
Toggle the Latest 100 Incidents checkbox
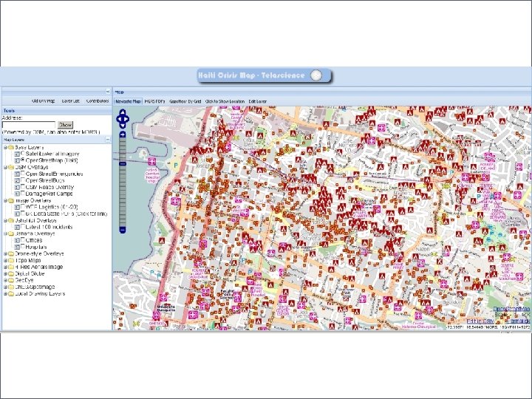pyautogui.click(x=23, y=226)
